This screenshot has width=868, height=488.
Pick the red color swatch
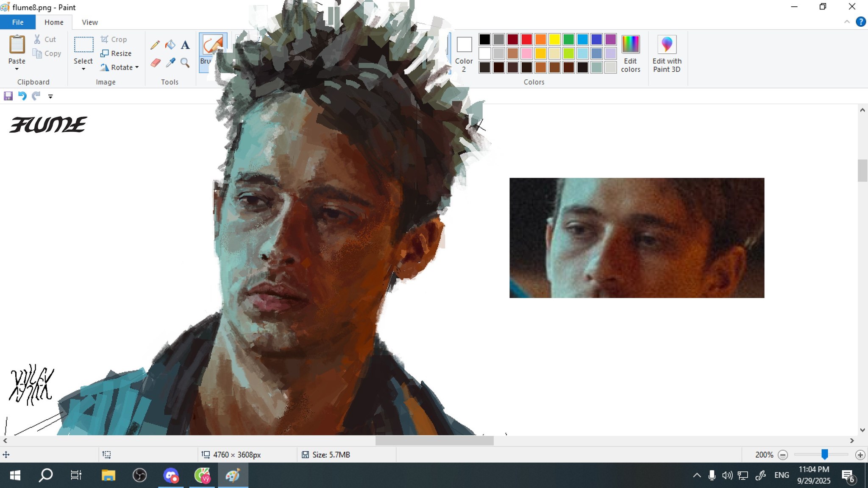[527, 39]
